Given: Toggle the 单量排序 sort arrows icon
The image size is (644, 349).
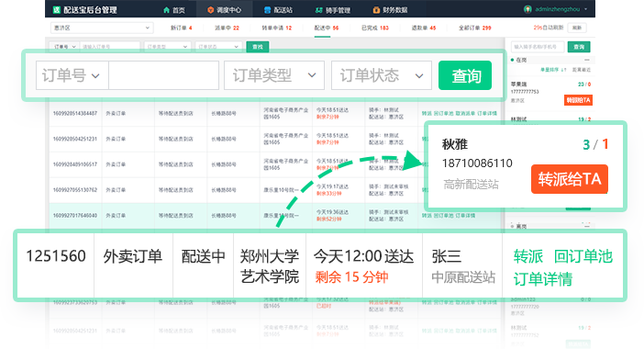Looking at the screenshot, I should tap(564, 70).
